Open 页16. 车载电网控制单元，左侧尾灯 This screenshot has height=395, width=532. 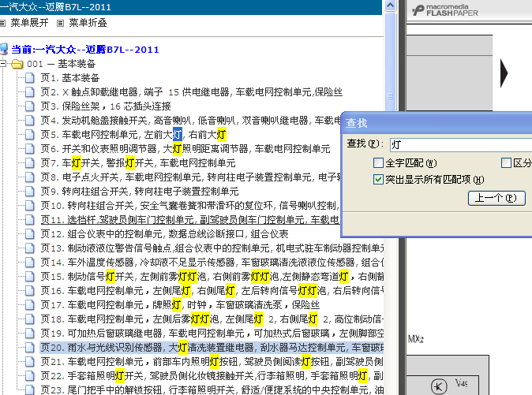click(x=212, y=291)
